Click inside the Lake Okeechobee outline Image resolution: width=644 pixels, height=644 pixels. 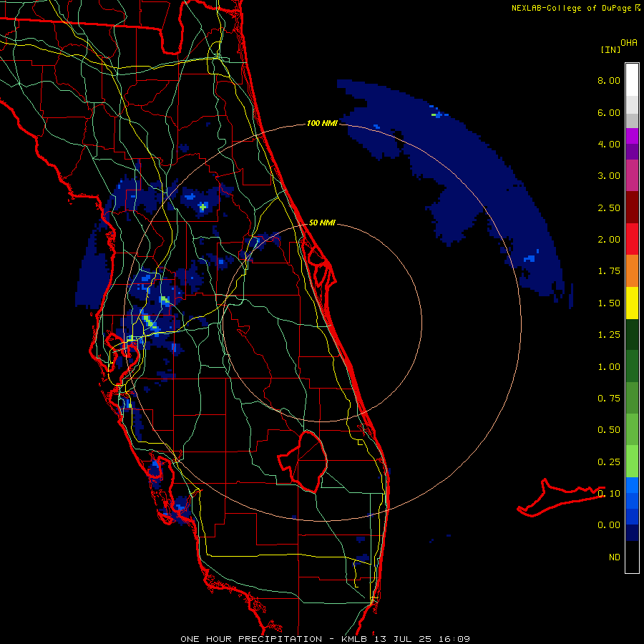(x=308, y=462)
